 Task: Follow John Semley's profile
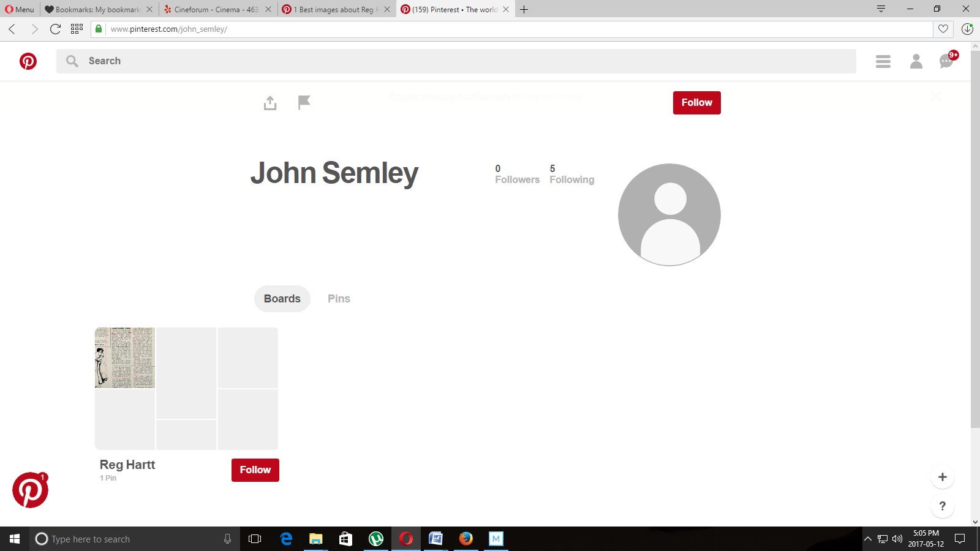pos(696,103)
